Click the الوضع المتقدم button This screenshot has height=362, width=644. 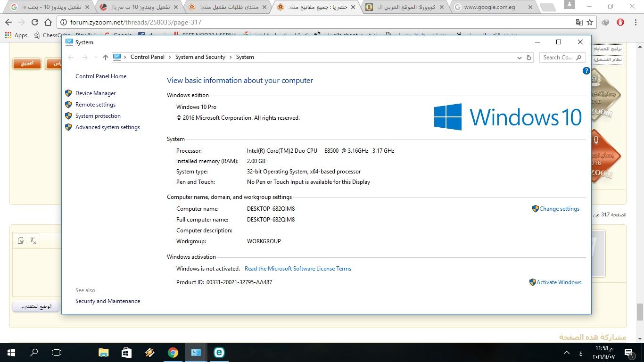[x=36, y=306]
